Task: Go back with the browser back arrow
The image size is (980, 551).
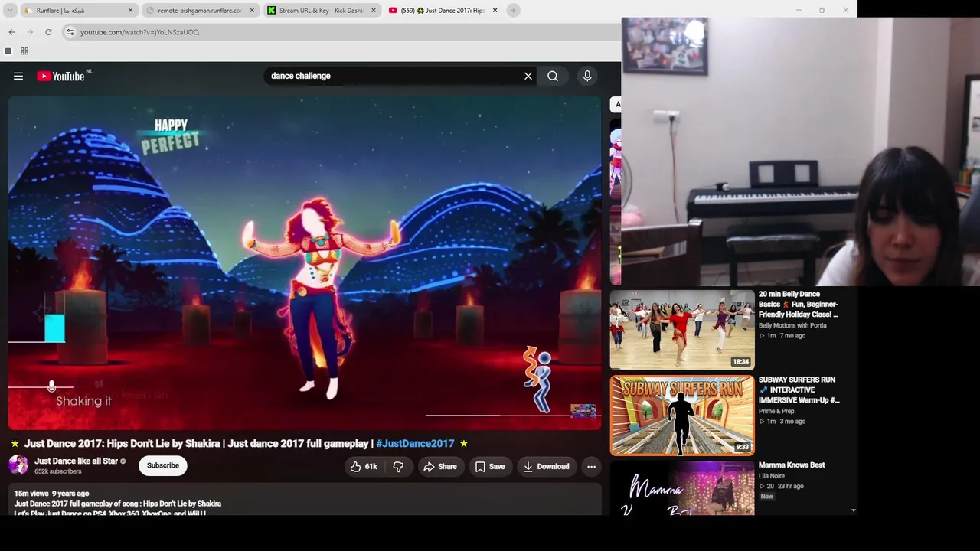Action: click(11, 32)
